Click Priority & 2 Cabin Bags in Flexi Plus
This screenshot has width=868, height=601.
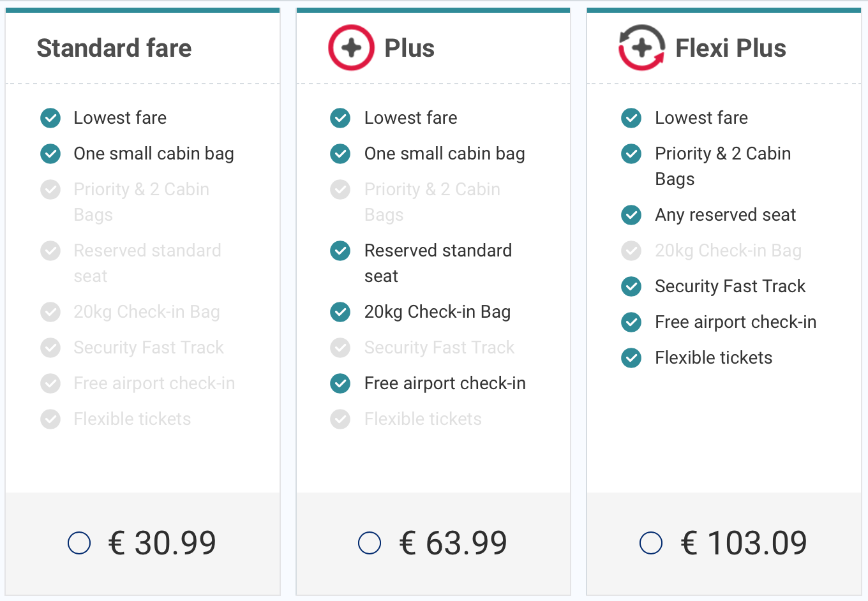click(x=723, y=167)
